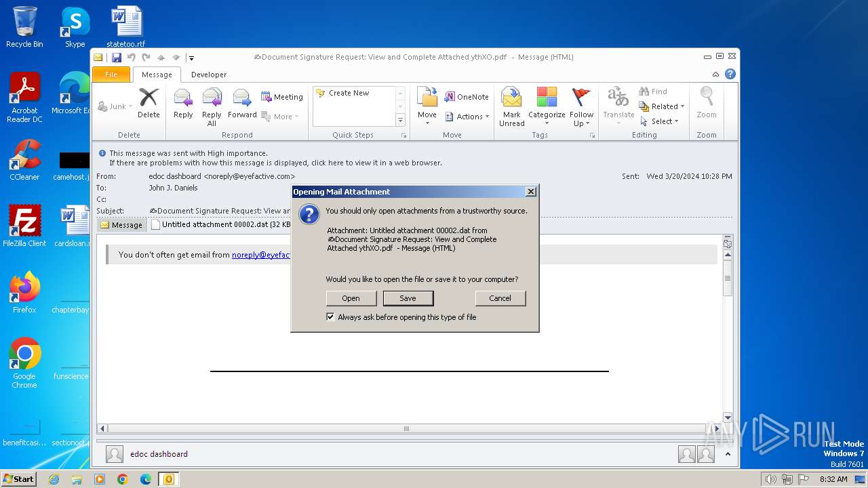Close the Opening Mail Attachment dialog
This screenshot has height=488, width=868.
[531, 192]
